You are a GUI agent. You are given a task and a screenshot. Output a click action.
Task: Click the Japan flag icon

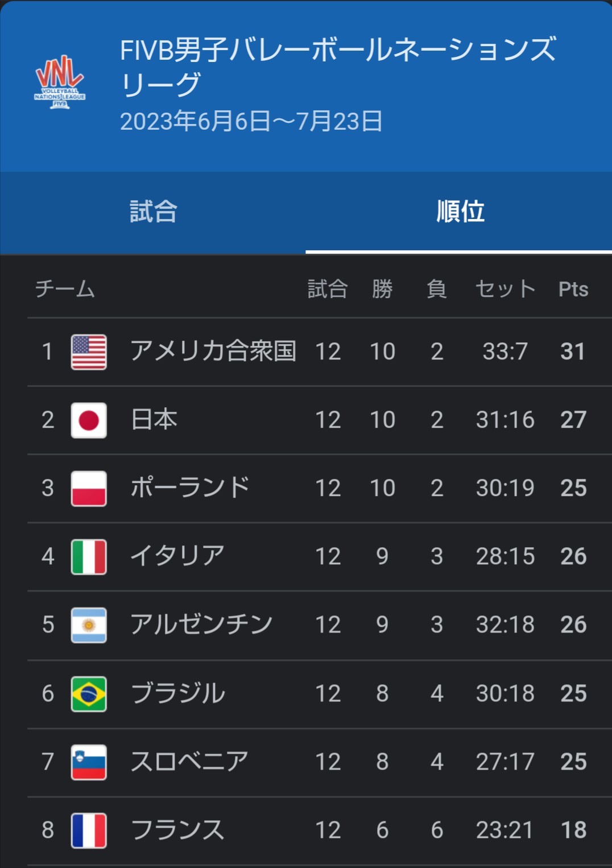click(x=89, y=420)
